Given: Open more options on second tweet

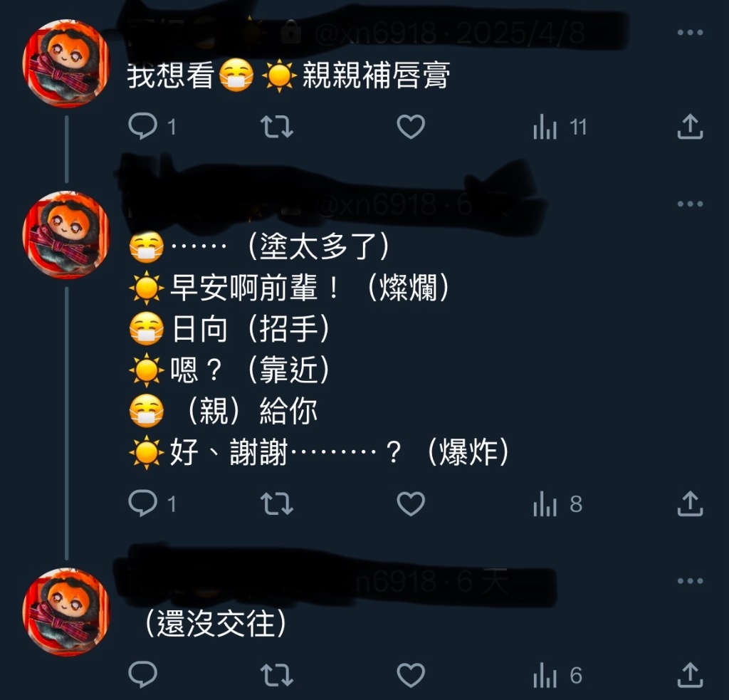Looking at the screenshot, I should coord(690,204).
